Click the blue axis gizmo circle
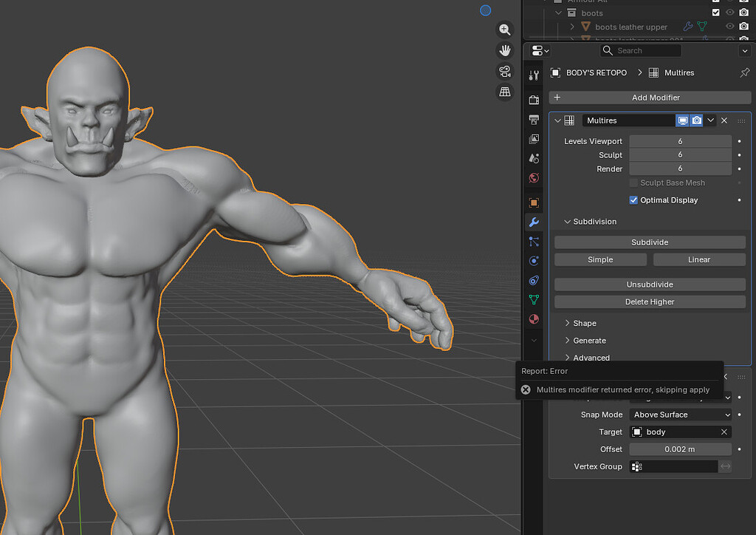The height and width of the screenshot is (535, 756). 486,10
